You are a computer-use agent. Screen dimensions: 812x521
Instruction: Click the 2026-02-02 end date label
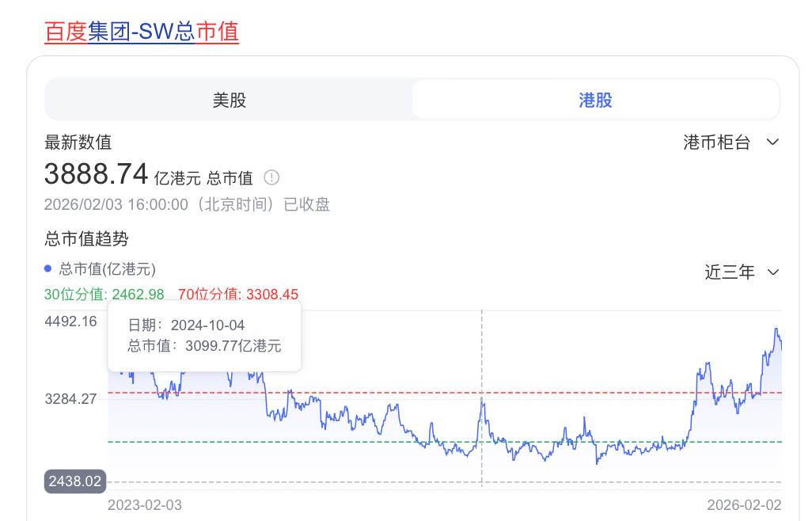click(x=744, y=505)
